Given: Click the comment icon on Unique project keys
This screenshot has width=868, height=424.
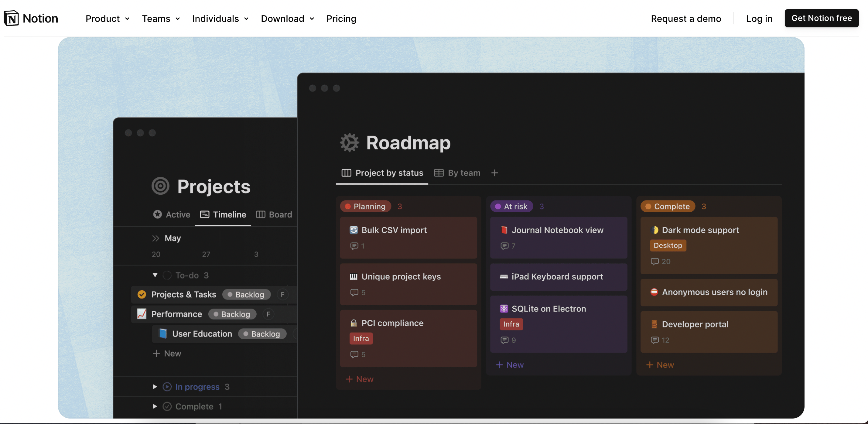Looking at the screenshot, I should click(x=354, y=292).
